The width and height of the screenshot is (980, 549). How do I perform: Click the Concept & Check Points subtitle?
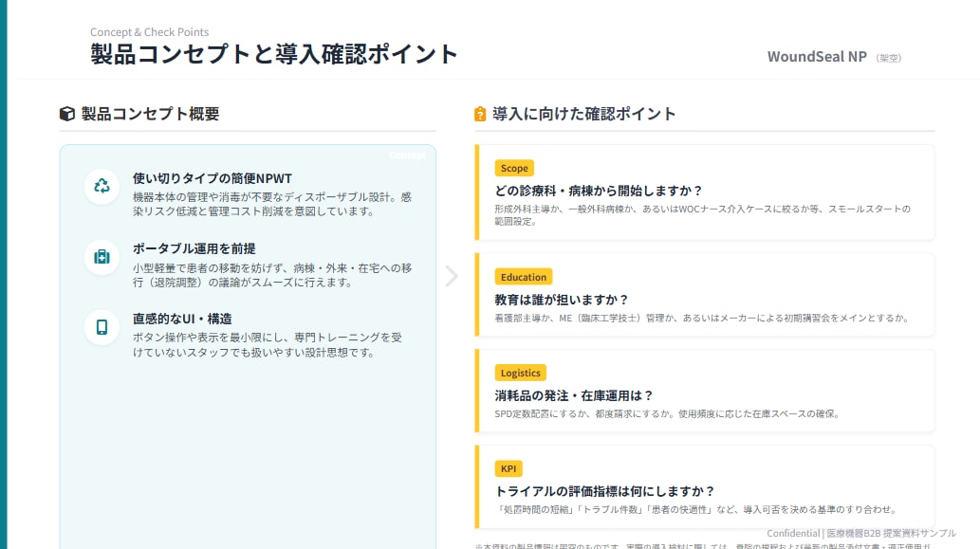tap(149, 32)
